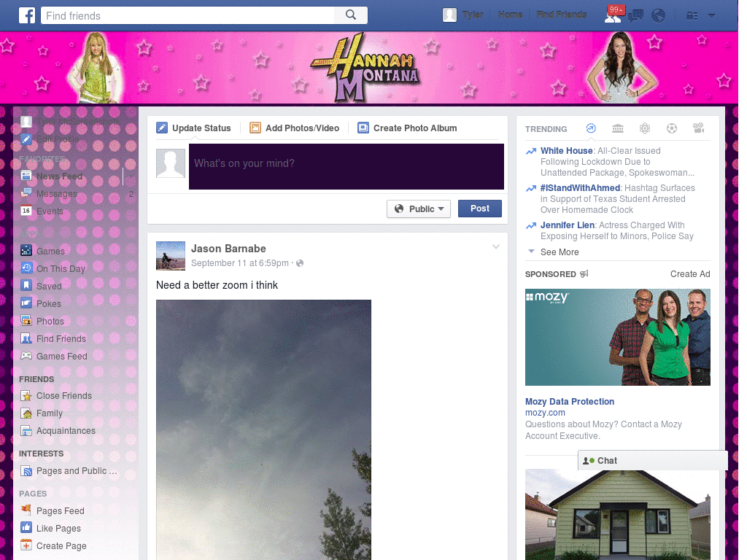Open privacy shortcuts lock icon

point(692,16)
